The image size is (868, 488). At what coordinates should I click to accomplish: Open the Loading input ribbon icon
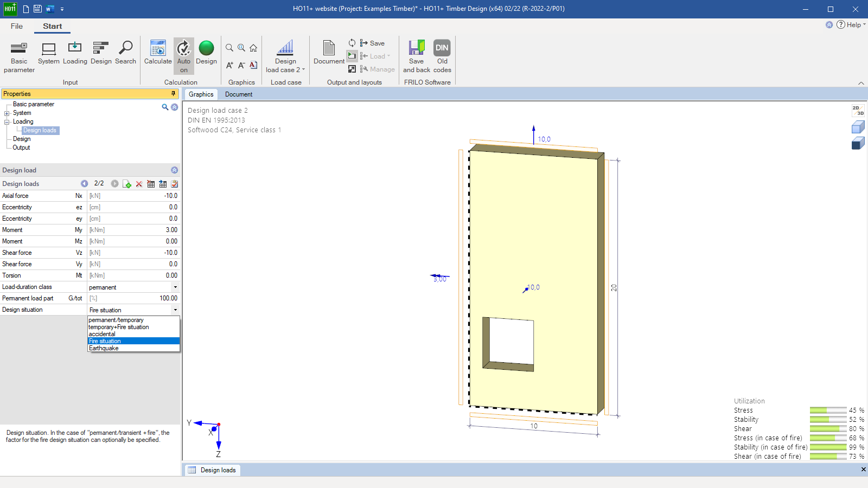coord(75,53)
